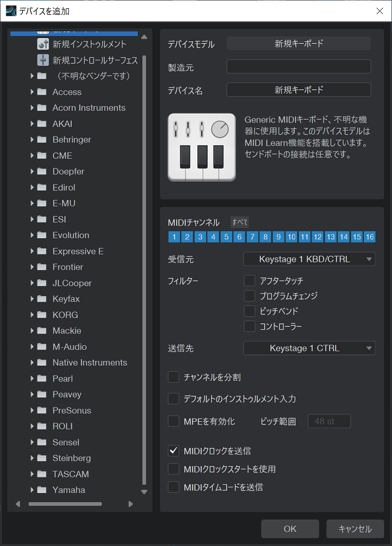Toggle MIDI channel 13
The width and height of the screenshot is (392, 546).
[331, 237]
